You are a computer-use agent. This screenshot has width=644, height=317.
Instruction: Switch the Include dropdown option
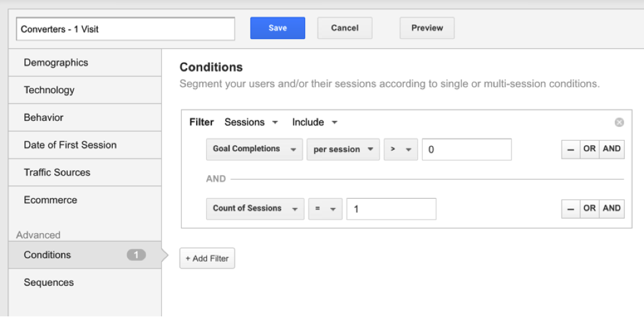315,122
